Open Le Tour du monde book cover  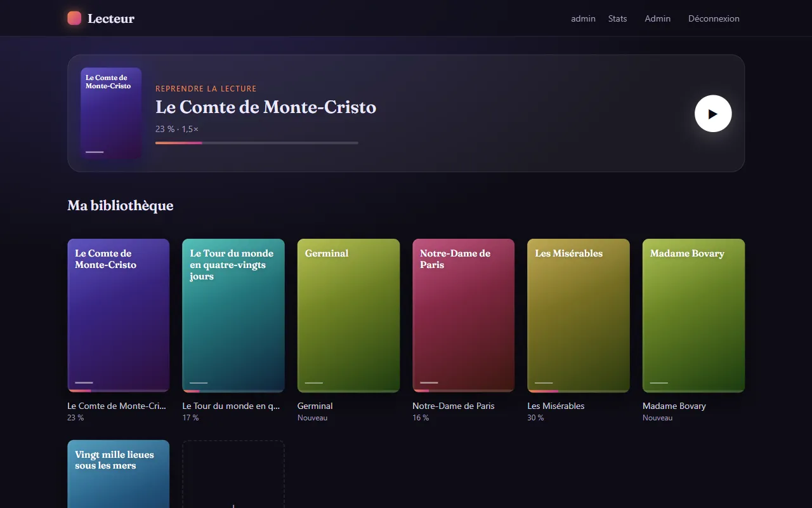pos(233,316)
